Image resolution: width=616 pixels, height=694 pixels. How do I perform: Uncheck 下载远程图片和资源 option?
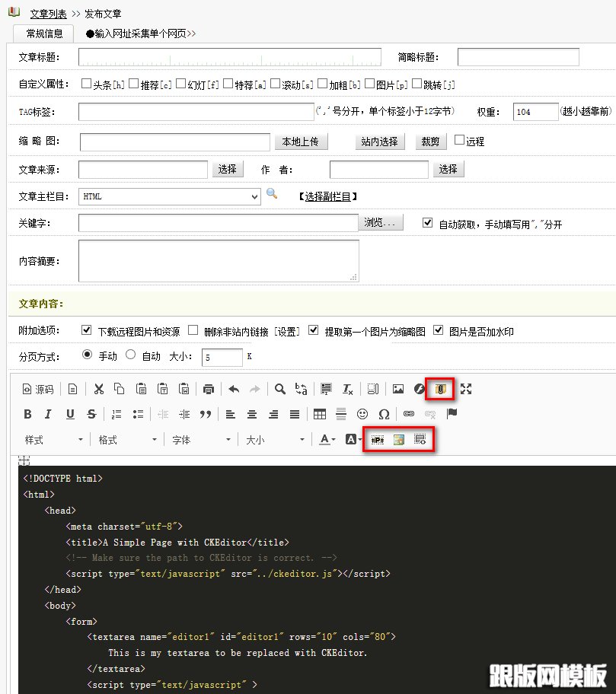click(x=87, y=330)
